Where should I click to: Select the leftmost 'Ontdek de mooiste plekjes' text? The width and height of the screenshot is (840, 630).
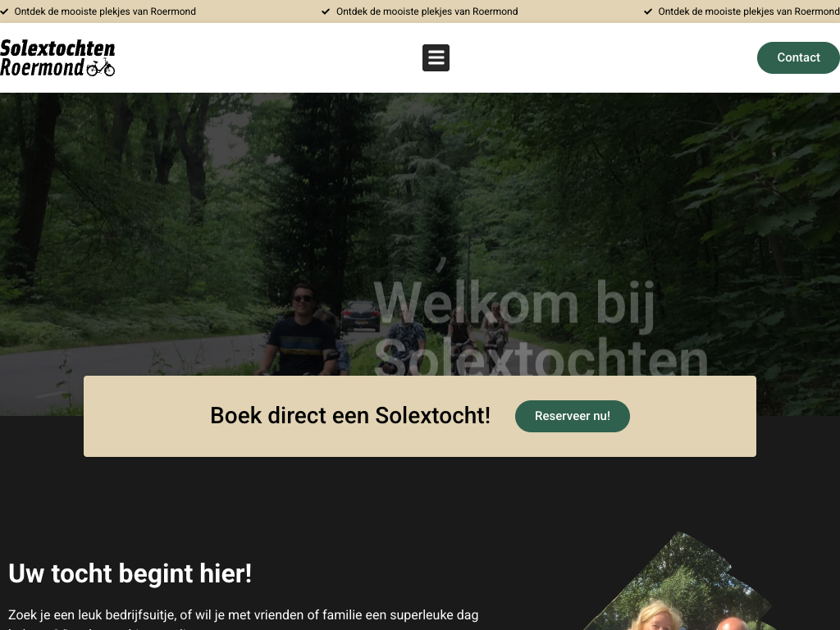(x=105, y=11)
